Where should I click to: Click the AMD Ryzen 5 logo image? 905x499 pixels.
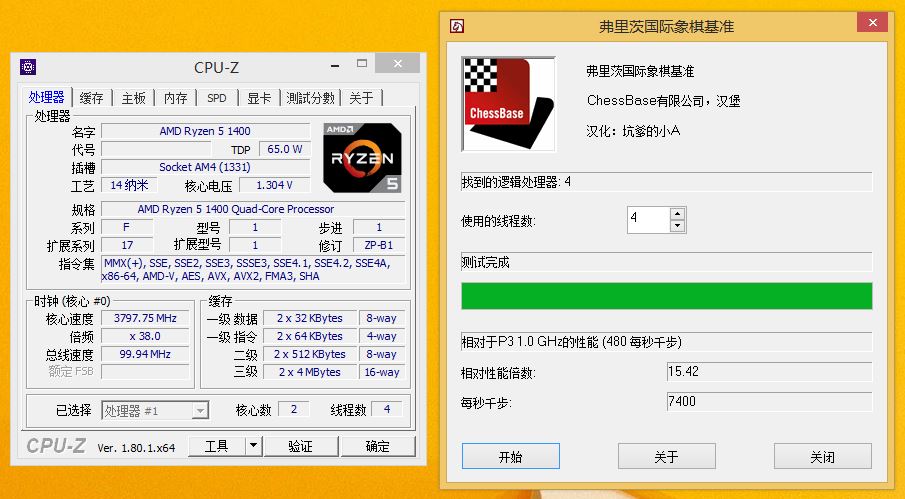click(x=362, y=157)
